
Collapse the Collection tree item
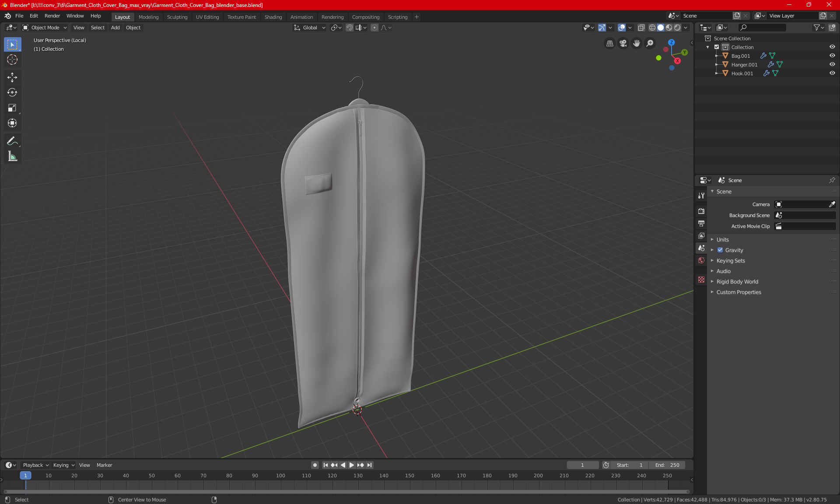[x=708, y=47]
